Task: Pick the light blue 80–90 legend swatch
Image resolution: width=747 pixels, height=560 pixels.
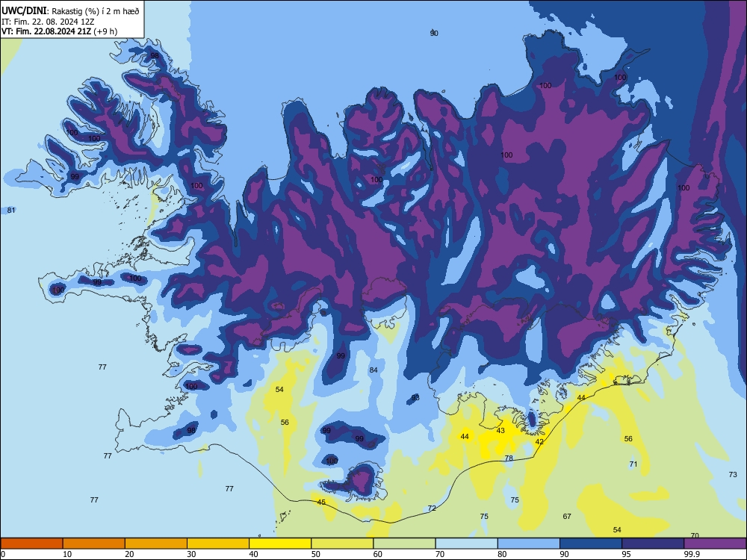Action: [x=529, y=544]
